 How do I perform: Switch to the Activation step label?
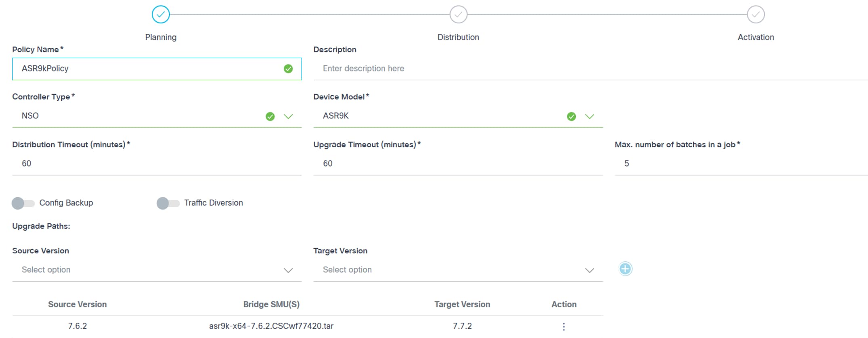(755, 37)
